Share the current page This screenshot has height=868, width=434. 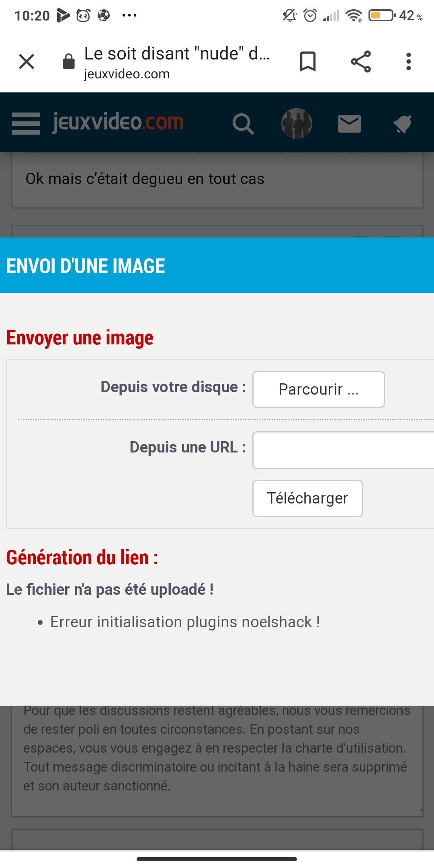pos(360,62)
